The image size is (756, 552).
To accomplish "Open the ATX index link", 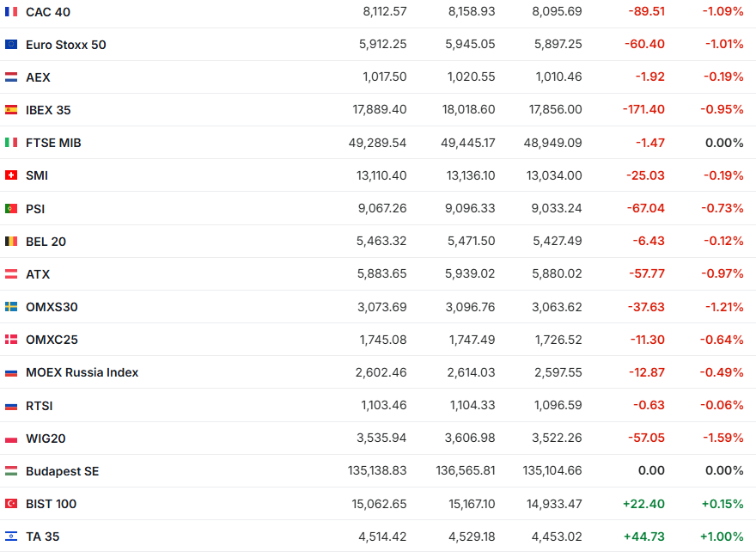I will tap(38, 274).
